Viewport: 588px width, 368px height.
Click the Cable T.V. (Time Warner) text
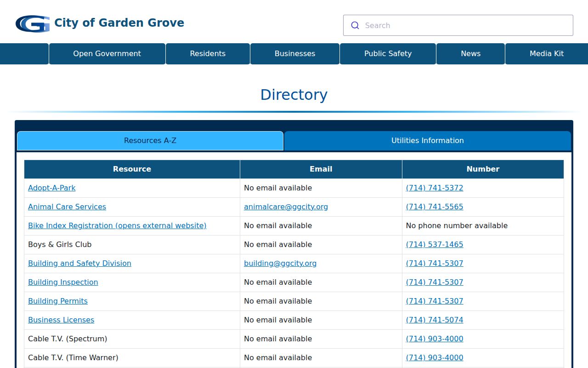[73, 357]
